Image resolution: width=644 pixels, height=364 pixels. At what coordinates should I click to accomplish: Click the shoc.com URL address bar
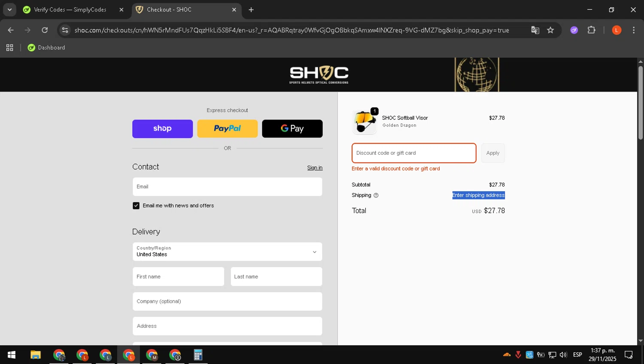click(292, 30)
